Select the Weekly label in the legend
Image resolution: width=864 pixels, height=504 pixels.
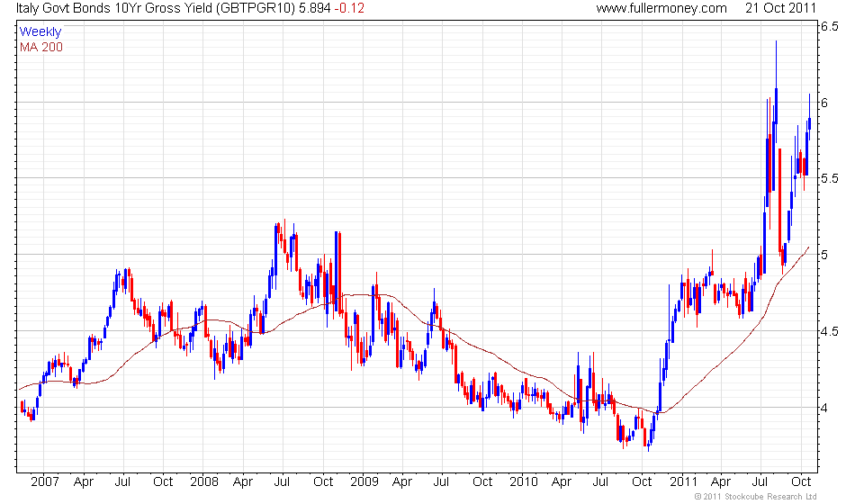click(40, 31)
